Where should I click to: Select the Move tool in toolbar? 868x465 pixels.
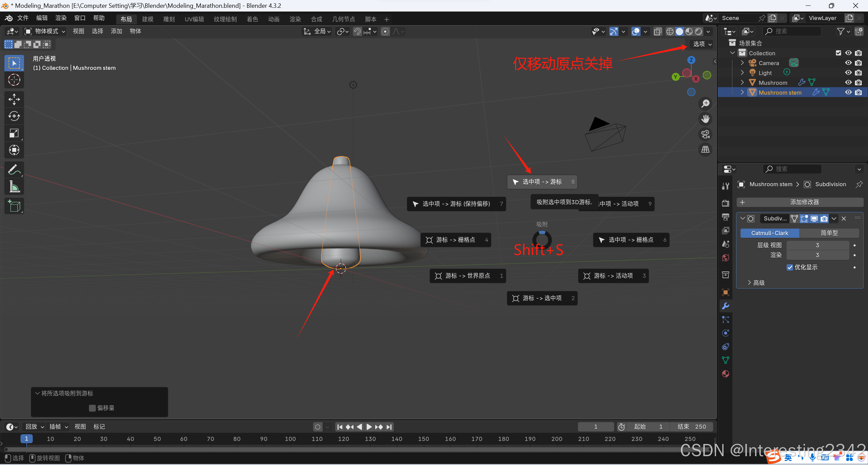pyautogui.click(x=14, y=99)
